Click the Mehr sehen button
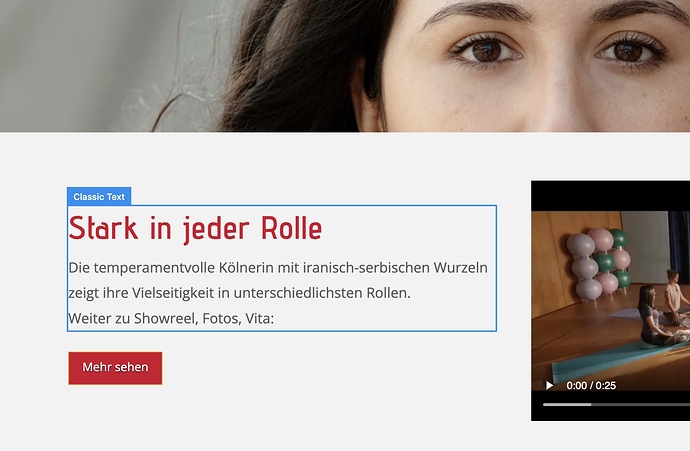Screen dimensions: 690x451 pos(115,368)
